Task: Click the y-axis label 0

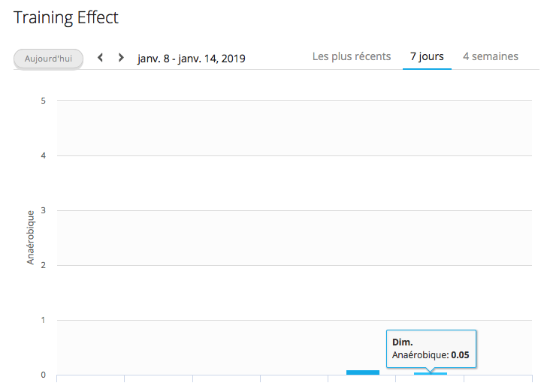Action: tap(44, 375)
